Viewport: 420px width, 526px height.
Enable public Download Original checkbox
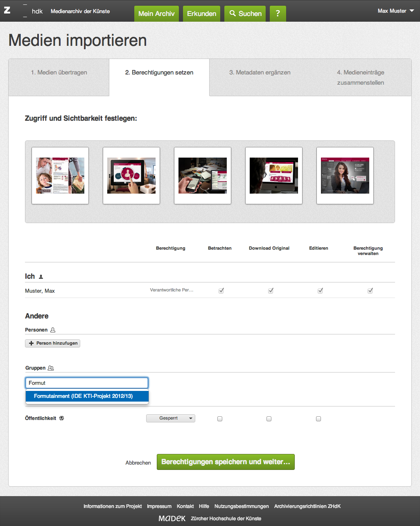point(269,419)
